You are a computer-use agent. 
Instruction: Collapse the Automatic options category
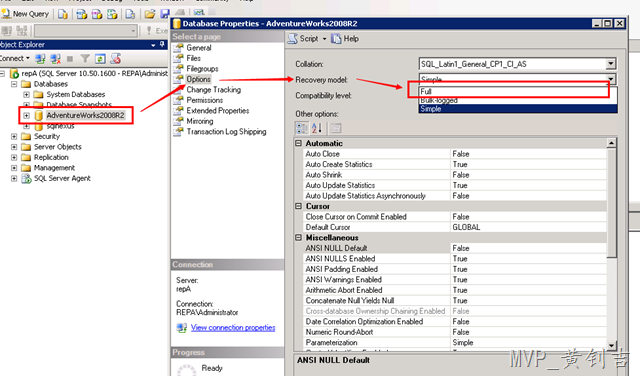pos(298,143)
